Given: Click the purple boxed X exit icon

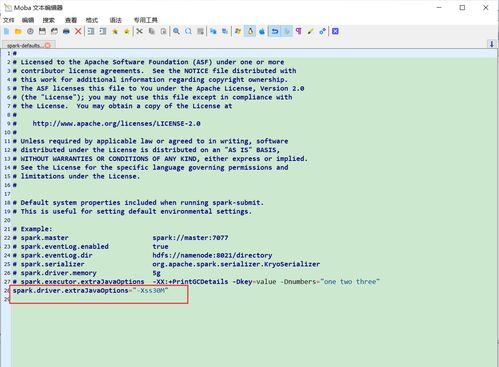Looking at the screenshot, I should [x=335, y=31].
